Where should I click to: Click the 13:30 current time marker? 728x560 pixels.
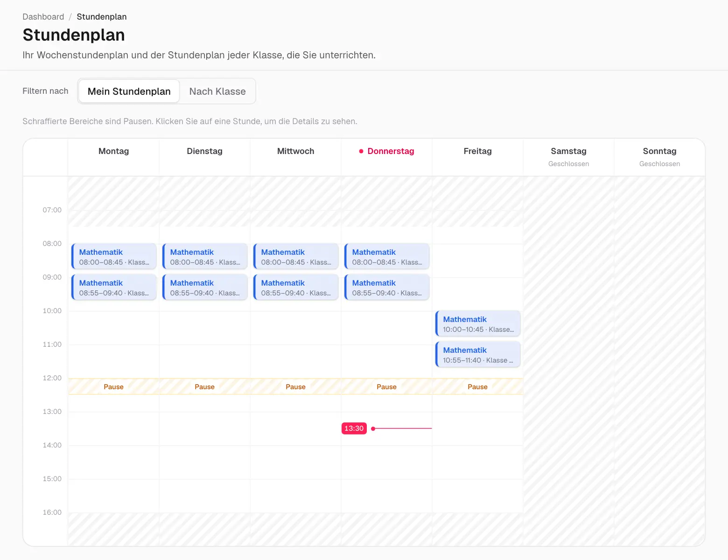click(x=354, y=428)
